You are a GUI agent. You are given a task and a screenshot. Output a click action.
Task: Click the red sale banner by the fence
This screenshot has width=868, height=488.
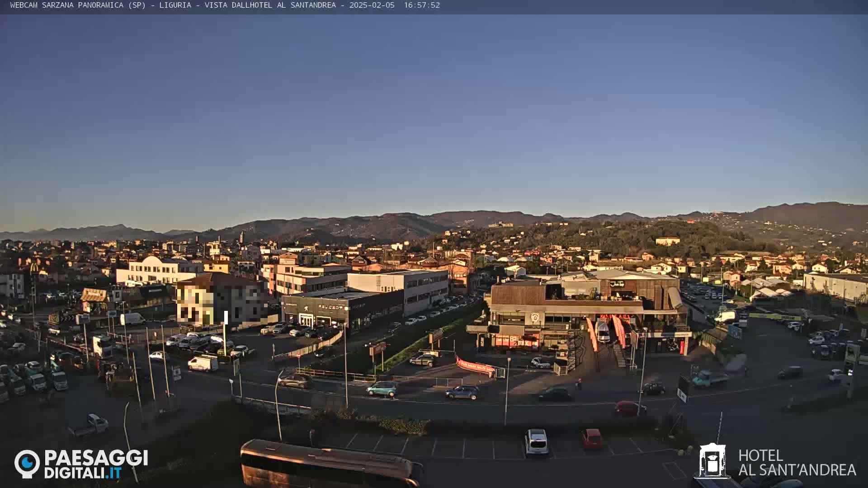(476, 366)
